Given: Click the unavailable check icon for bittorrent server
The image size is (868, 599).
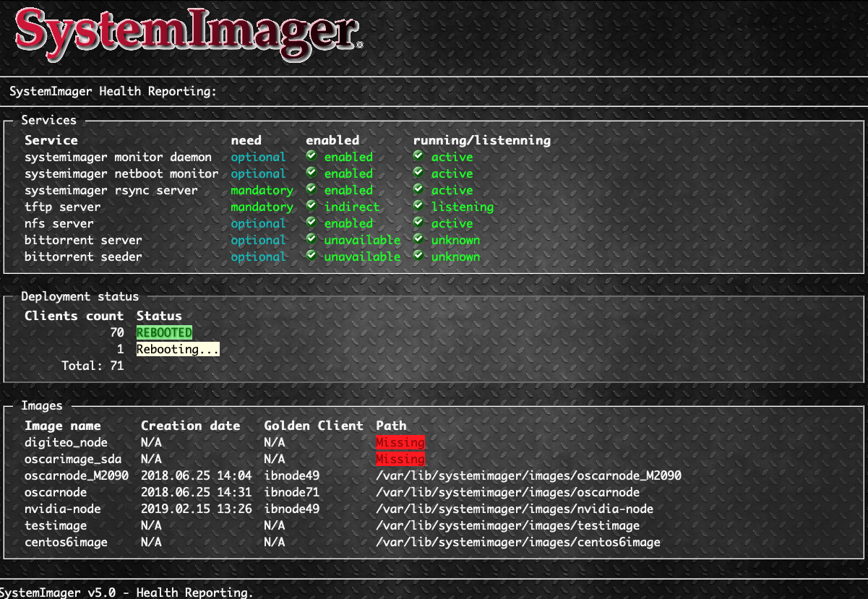Looking at the screenshot, I should tap(311, 239).
